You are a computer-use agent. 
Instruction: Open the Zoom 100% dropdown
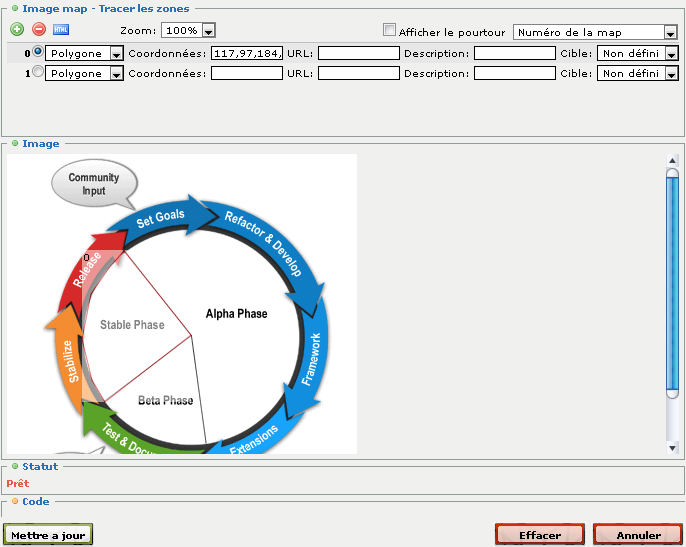pos(190,31)
